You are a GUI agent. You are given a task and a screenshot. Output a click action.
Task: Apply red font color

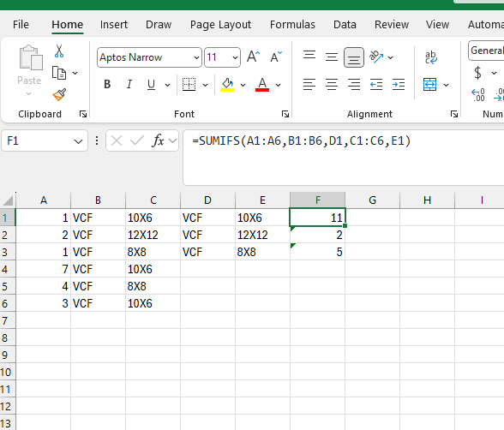[x=262, y=85]
